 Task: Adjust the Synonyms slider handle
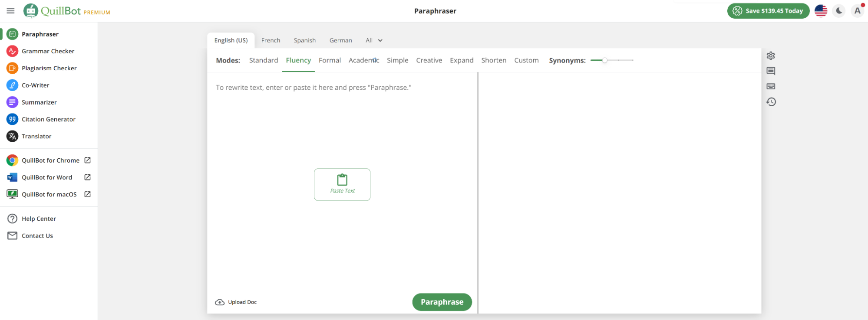click(x=604, y=60)
